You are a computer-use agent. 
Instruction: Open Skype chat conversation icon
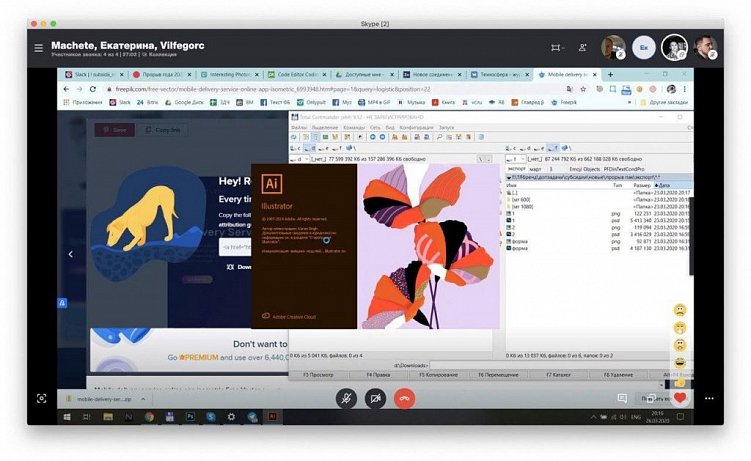622,398
